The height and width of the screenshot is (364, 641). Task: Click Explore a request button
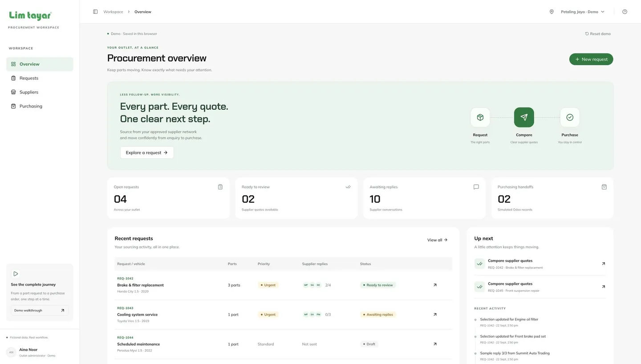[x=147, y=153]
